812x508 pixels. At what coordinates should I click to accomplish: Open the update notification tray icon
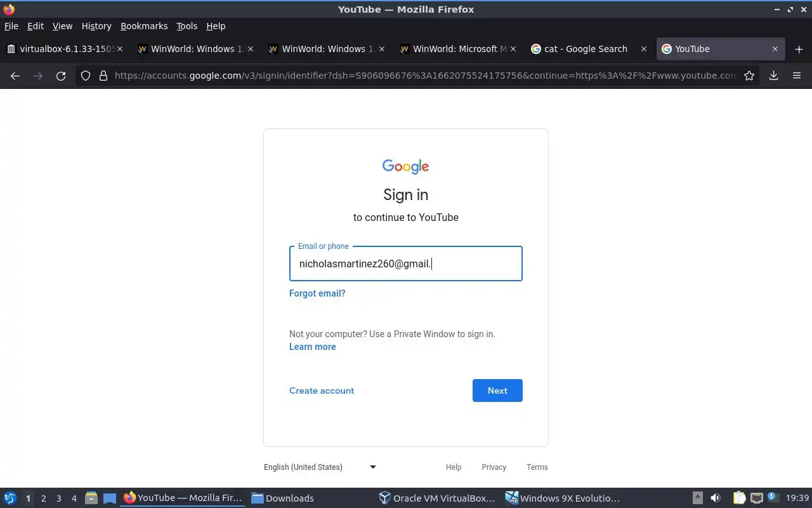coord(772,497)
